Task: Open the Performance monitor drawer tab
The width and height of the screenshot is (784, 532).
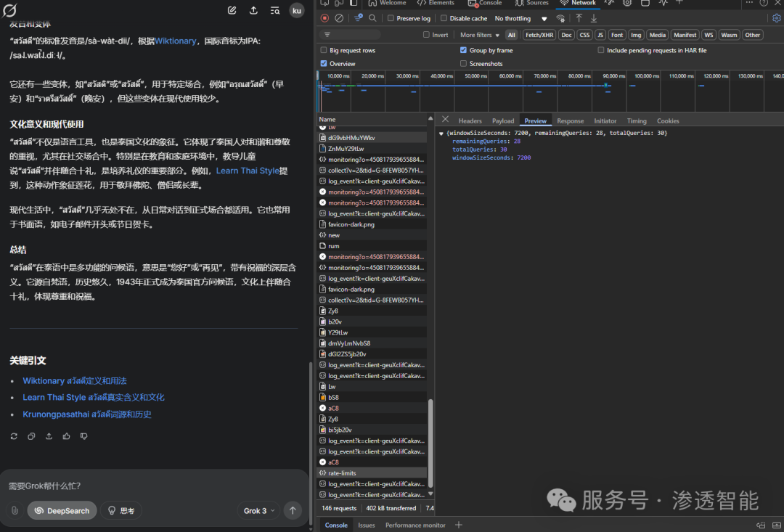Action: [x=415, y=525]
